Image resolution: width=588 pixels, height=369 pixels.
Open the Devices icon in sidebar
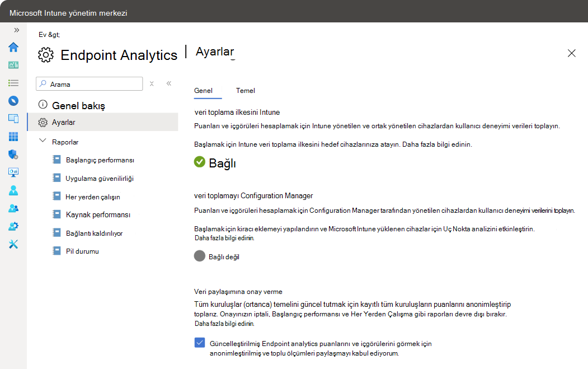13,118
